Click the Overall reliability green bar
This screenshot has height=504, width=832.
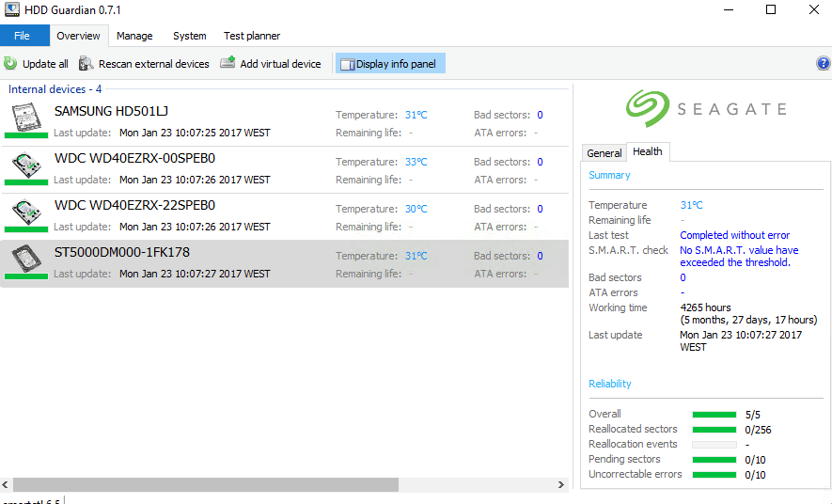(x=714, y=414)
